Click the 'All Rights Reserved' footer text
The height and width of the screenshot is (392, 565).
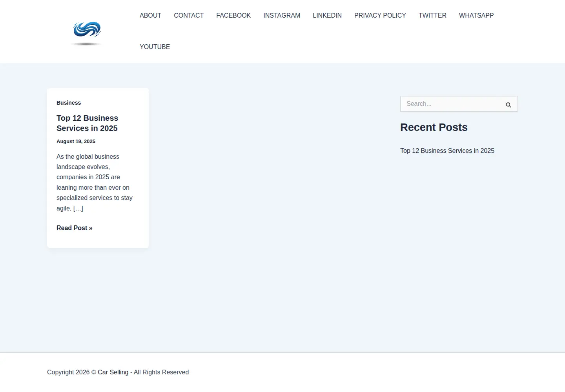161,372
